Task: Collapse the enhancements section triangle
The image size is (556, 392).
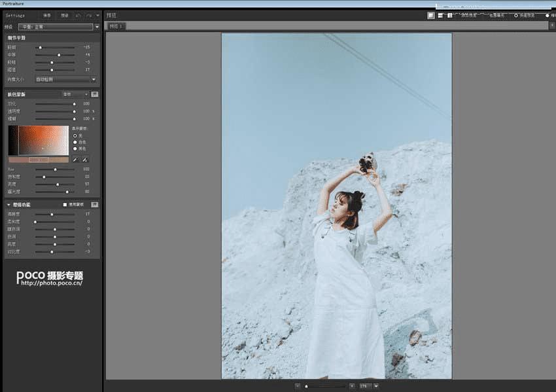Action: [x=9, y=205]
